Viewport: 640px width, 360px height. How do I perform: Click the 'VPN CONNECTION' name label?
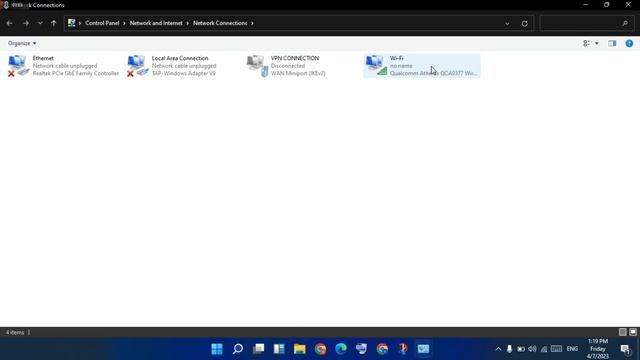pos(295,58)
